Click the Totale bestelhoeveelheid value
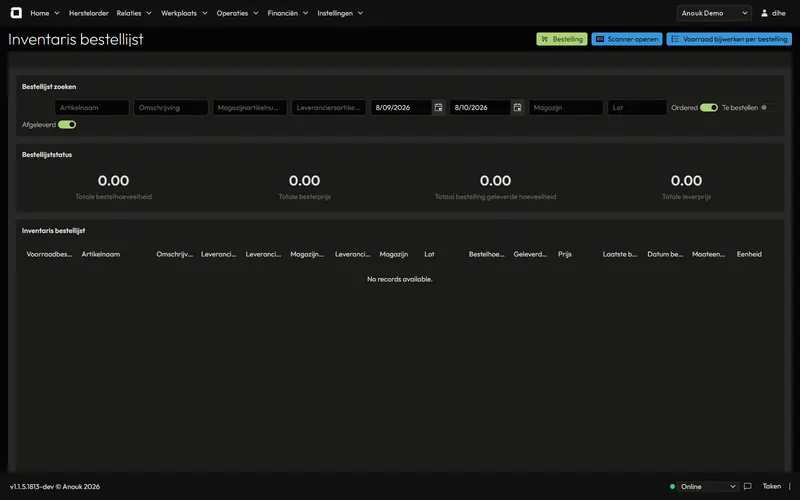 [113, 181]
